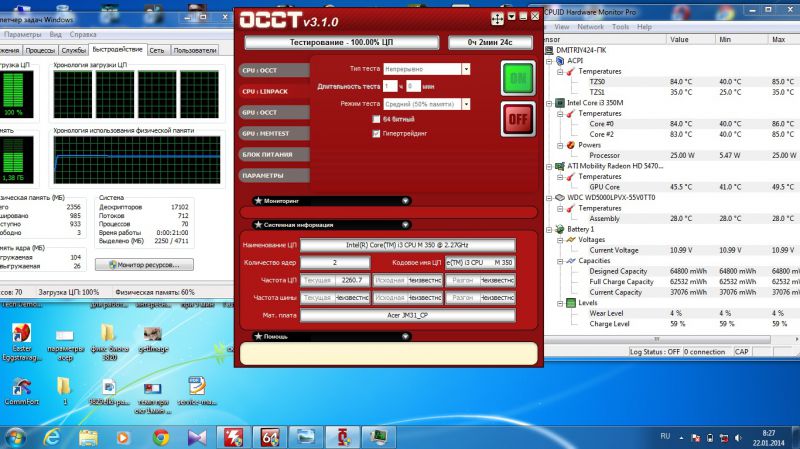
Task: Open Network menu in Hardware Monitor Pro
Action: click(x=590, y=27)
